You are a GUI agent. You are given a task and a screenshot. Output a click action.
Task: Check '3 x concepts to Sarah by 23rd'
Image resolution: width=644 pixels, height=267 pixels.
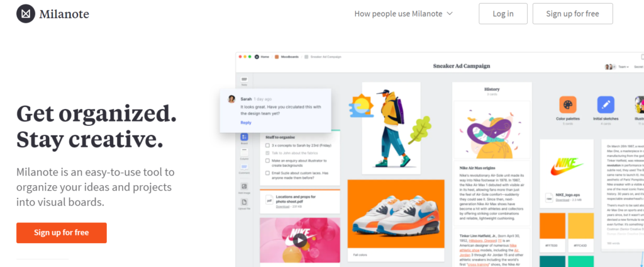point(268,145)
